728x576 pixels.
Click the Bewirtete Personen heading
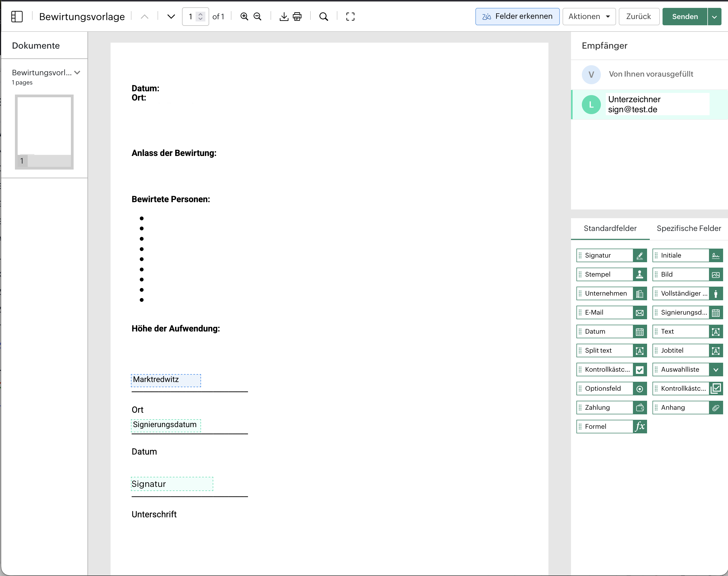click(x=171, y=199)
